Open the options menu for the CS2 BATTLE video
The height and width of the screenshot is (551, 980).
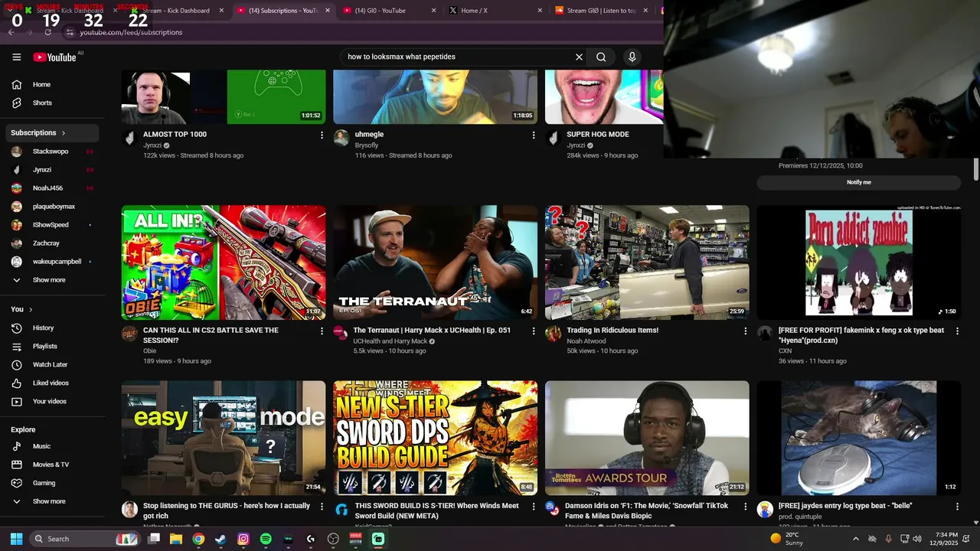(322, 331)
